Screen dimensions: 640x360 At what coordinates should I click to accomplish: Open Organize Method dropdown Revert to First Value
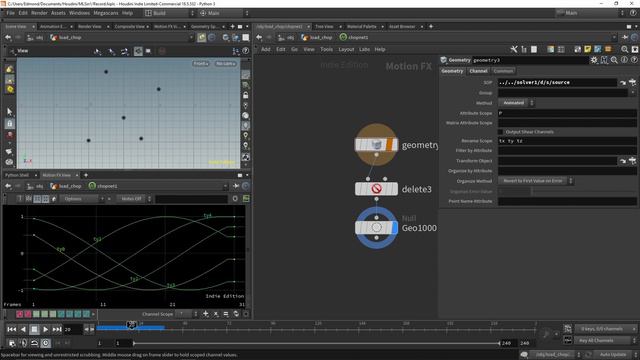[x=536, y=181]
